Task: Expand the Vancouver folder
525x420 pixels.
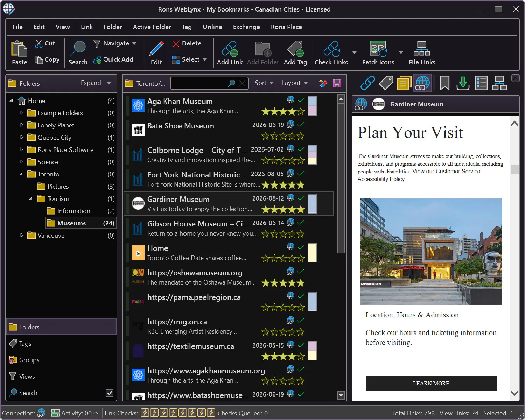Action: pos(22,235)
